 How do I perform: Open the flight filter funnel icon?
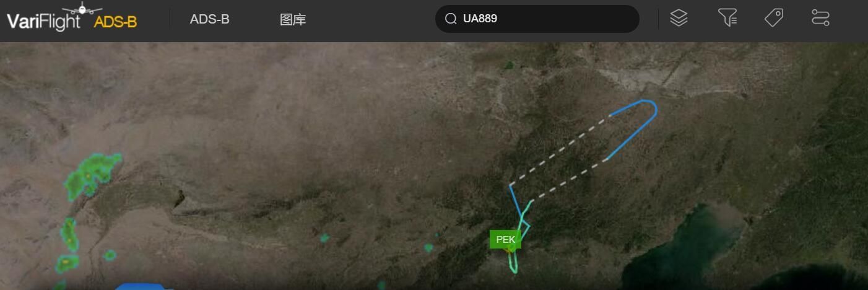[x=727, y=18]
